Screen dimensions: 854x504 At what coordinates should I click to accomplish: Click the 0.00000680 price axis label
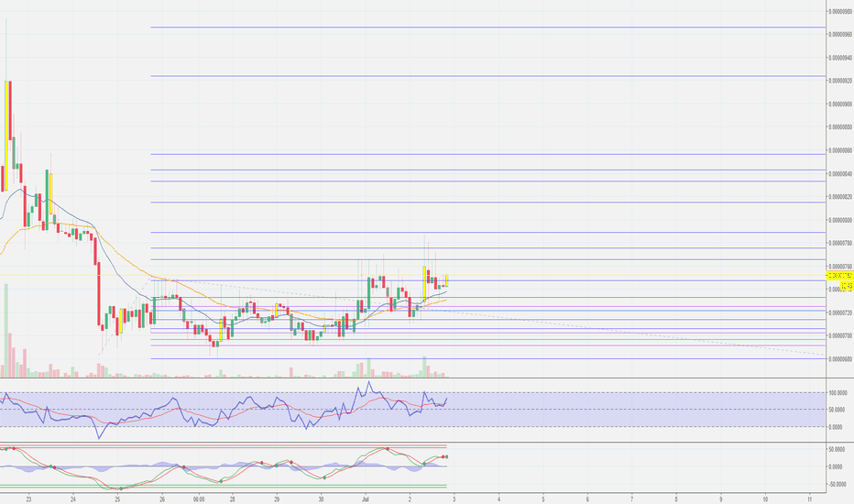[840, 359]
